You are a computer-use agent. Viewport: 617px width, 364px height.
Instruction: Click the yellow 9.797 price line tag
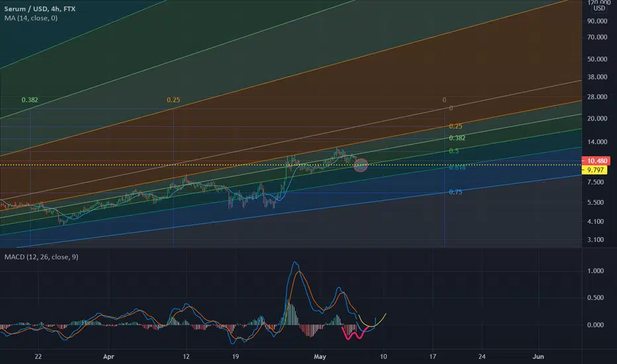pos(595,170)
